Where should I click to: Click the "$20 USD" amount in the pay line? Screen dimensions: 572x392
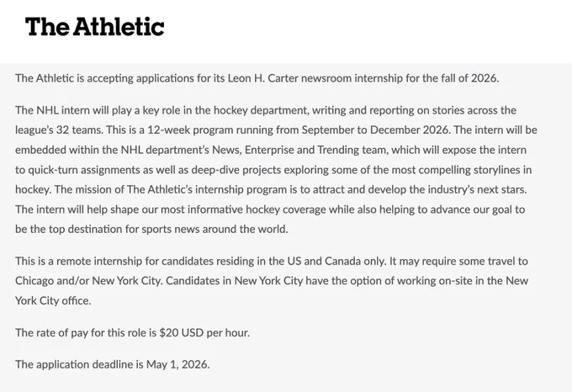coord(182,333)
